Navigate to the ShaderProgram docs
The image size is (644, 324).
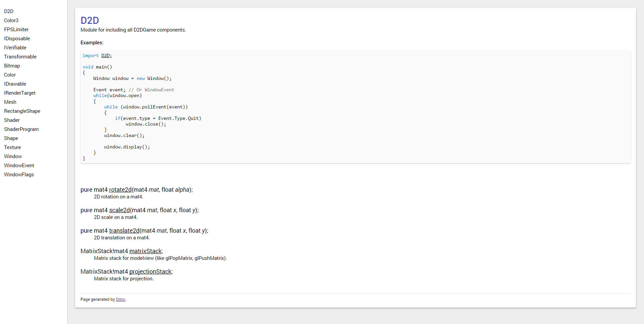(21, 129)
